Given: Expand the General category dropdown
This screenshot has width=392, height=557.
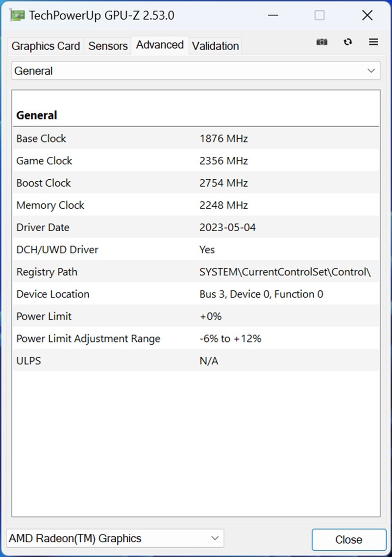Looking at the screenshot, I should point(196,71).
